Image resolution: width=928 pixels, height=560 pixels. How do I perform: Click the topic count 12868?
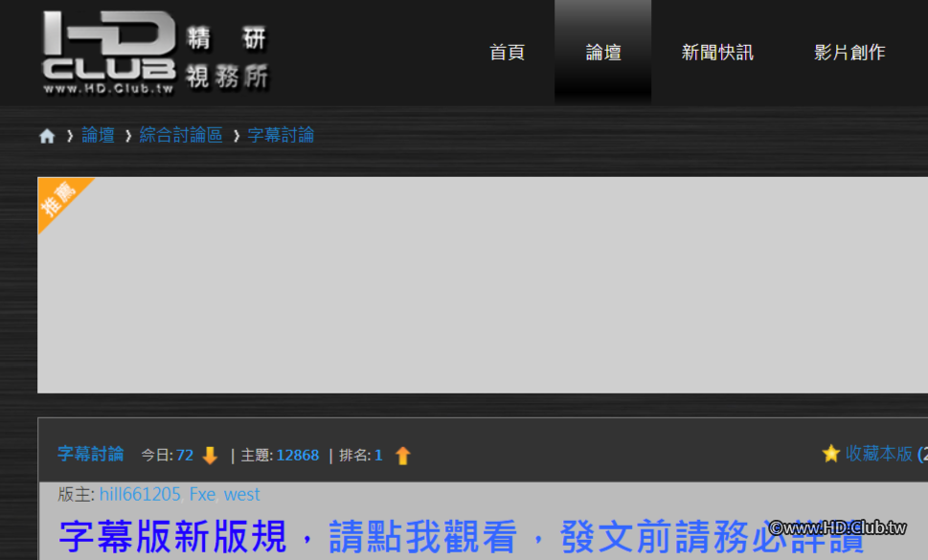pos(298,455)
